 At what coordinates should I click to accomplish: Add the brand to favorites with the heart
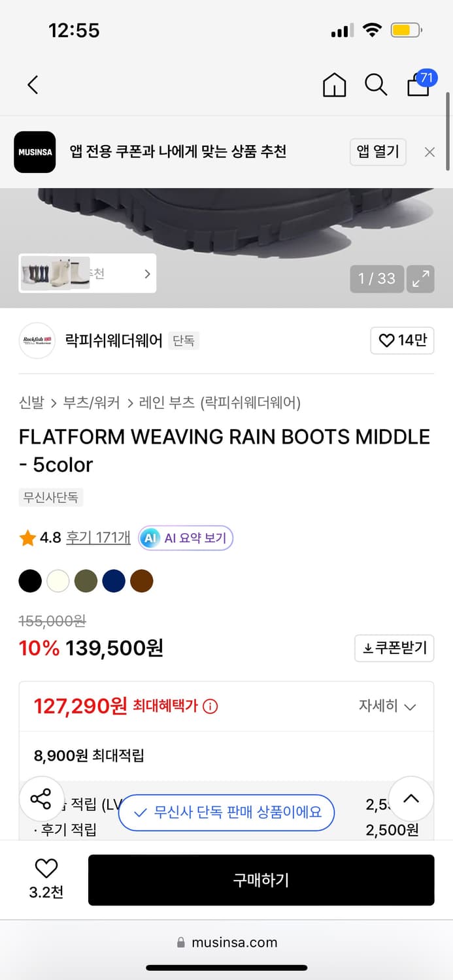(402, 340)
